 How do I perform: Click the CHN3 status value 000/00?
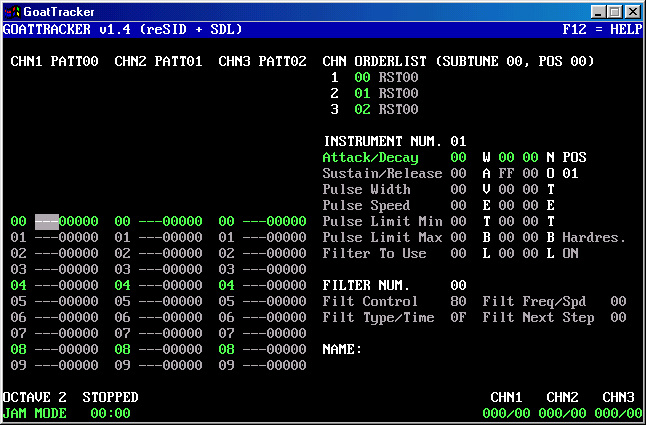618,413
